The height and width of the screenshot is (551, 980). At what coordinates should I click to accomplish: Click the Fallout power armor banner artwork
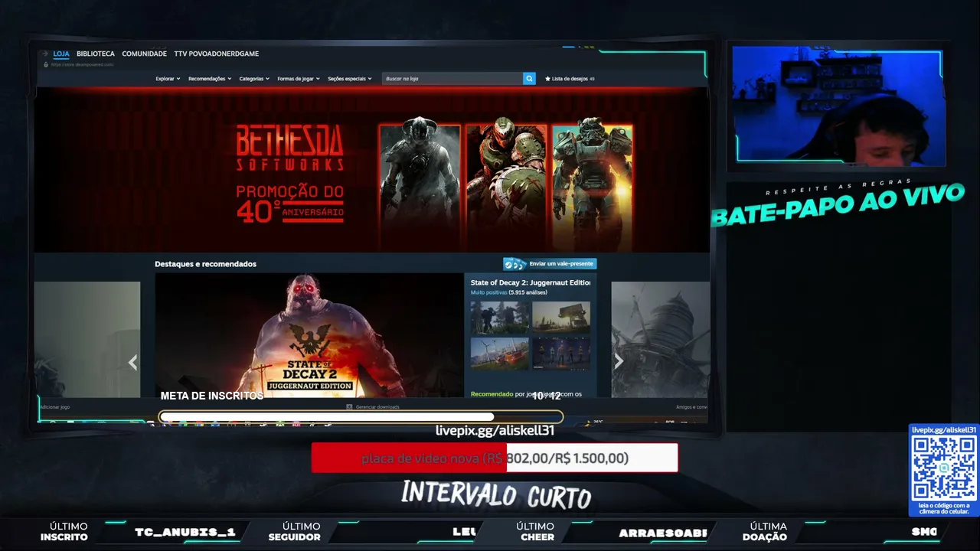(593, 184)
